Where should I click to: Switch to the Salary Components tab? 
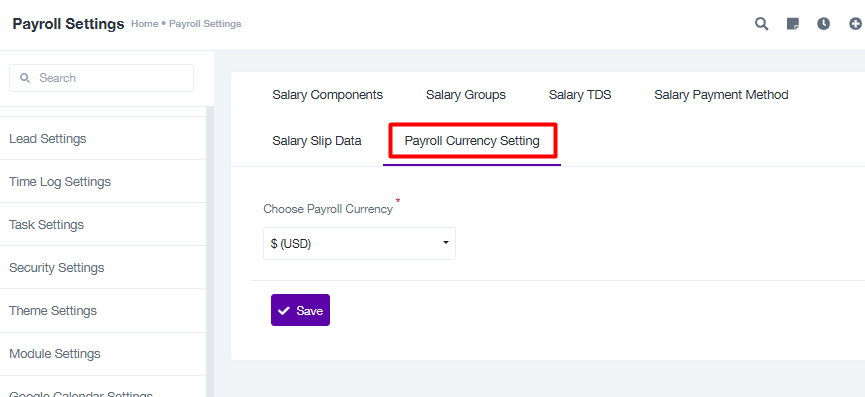coord(327,95)
